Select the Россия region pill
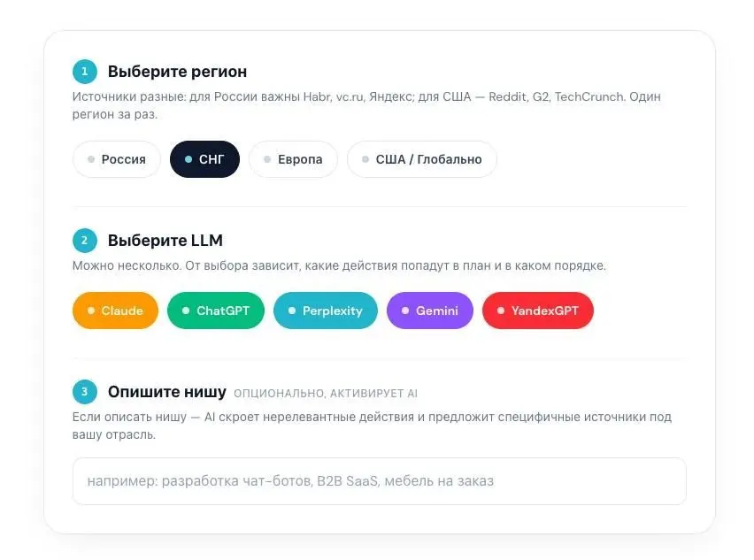 [x=116, y=159]
